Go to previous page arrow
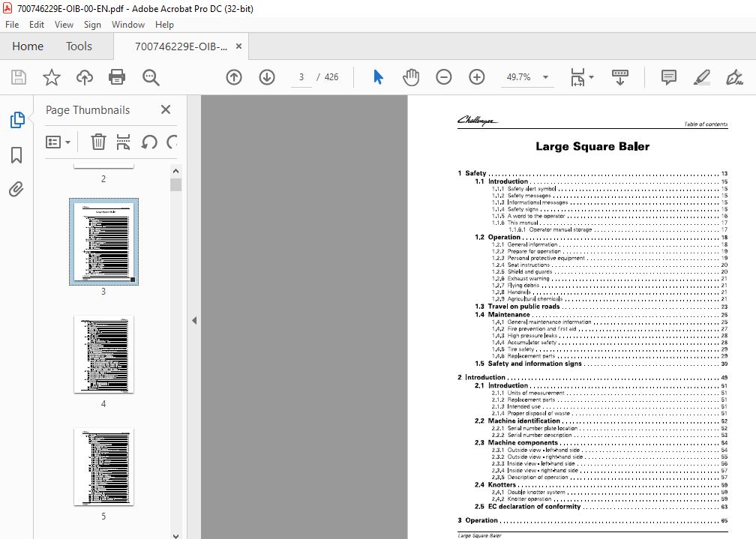Screen dimensions: 756x539 tap(234, 77)
